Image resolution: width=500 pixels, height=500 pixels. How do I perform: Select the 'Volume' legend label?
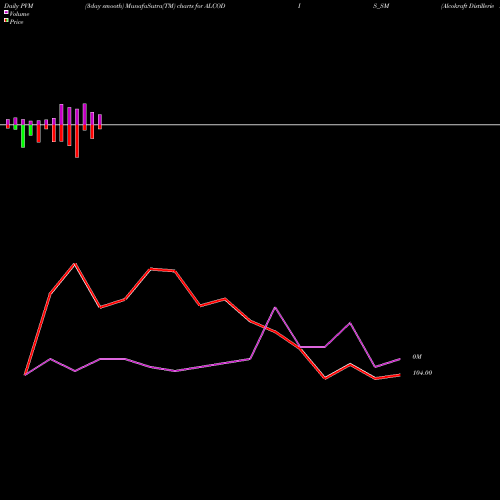19,14
